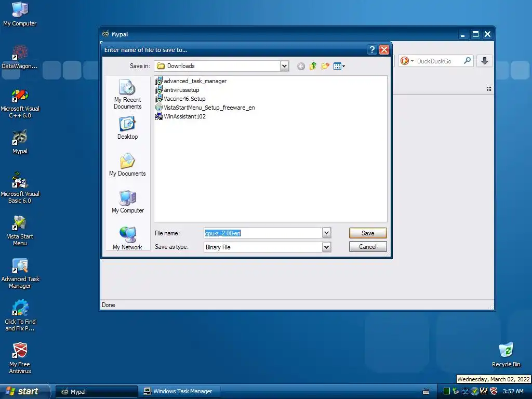The width and height of the screenshot is (532, 399).
Task: Click the help question mark button
Action: (x=372, y=50)
